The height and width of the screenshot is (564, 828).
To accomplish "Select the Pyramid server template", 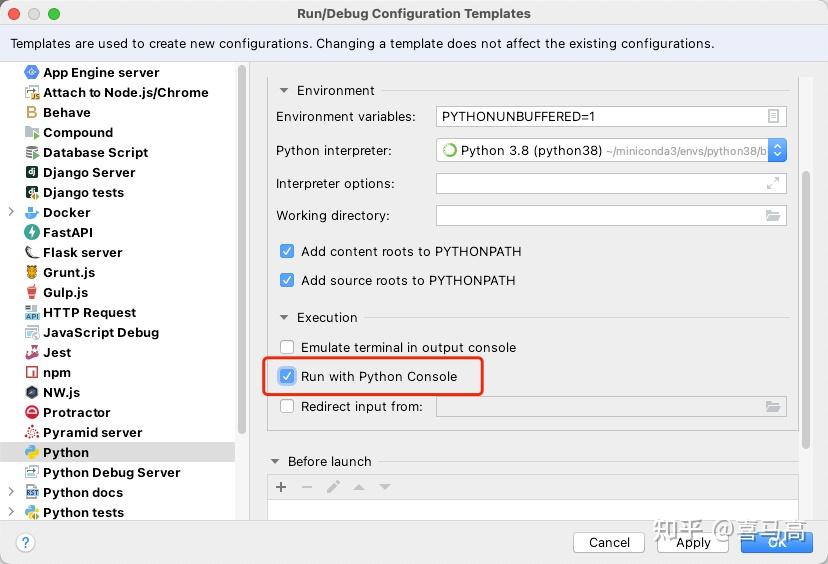I will (92, 432).
